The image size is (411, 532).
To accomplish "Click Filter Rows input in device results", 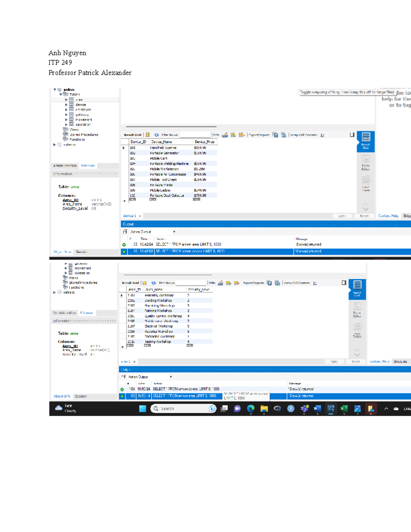I will 195,135.
